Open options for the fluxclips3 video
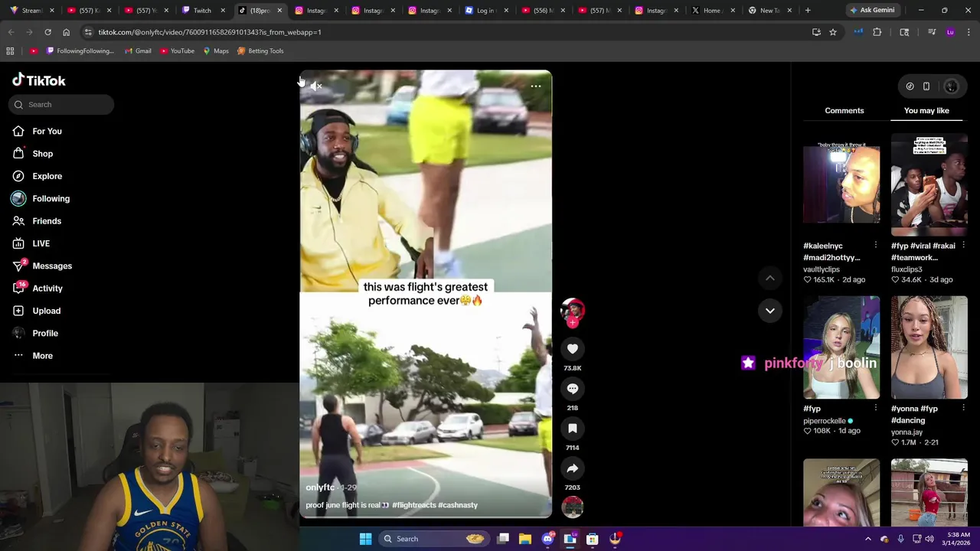This screenshot has width=980, height=551. click(x=963, y=246)
